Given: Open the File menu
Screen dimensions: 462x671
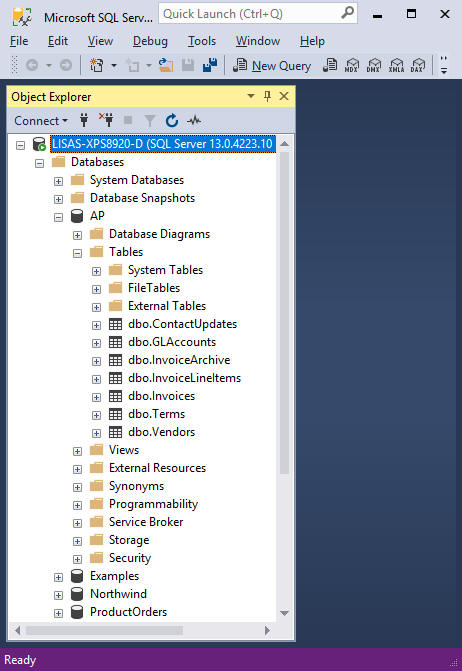Looking at the screenshot, I should [x=19, y=41].
